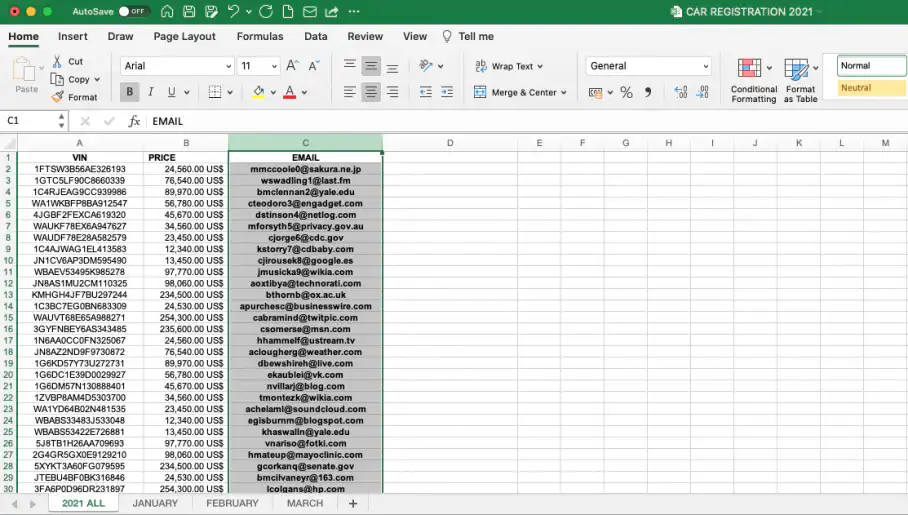The image size is (908, 515).
Task: Click the Format painter brush
Action: [x=57, y=97]
